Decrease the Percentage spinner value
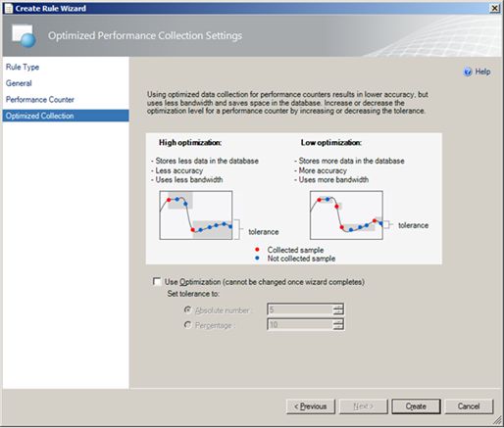 click(338, 327)
